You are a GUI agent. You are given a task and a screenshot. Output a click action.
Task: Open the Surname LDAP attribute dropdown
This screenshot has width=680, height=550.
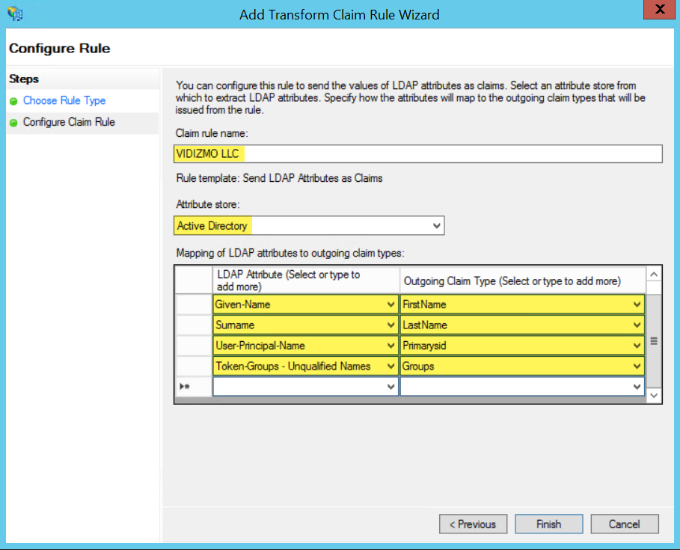(x=391, y=325)
